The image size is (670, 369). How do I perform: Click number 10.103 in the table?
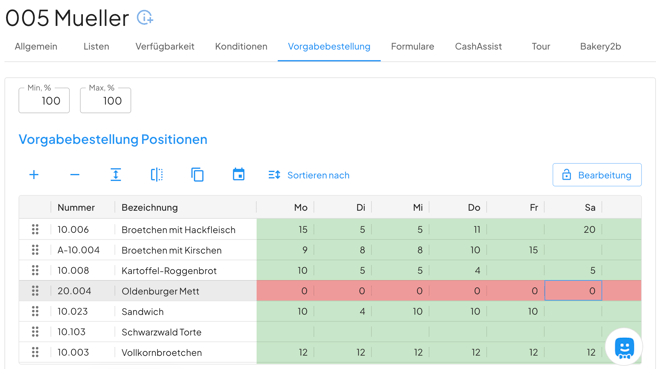[71, 332]
